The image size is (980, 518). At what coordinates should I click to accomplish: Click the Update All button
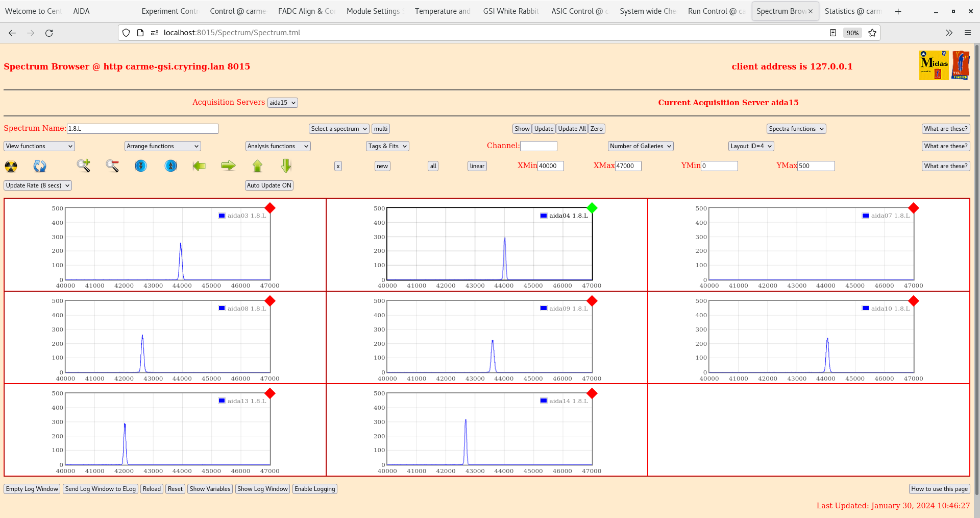(x=571, y=128)
